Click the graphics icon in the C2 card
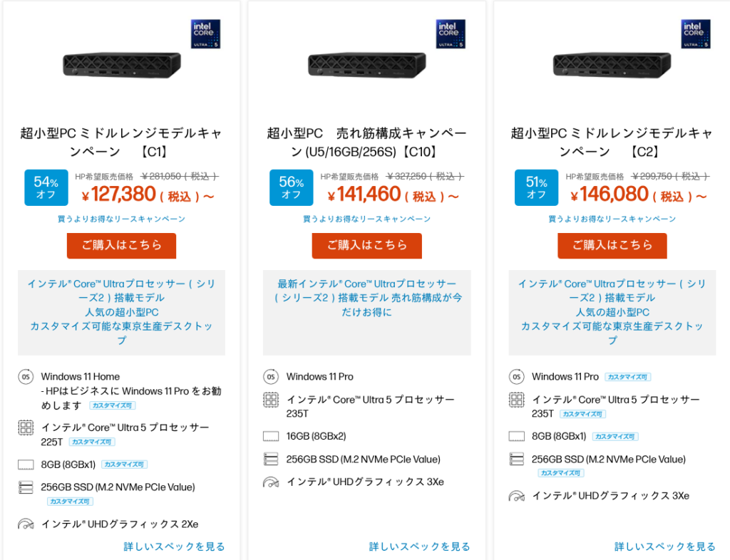Viewport: 730px width, 560px height. tap(517, 496)
